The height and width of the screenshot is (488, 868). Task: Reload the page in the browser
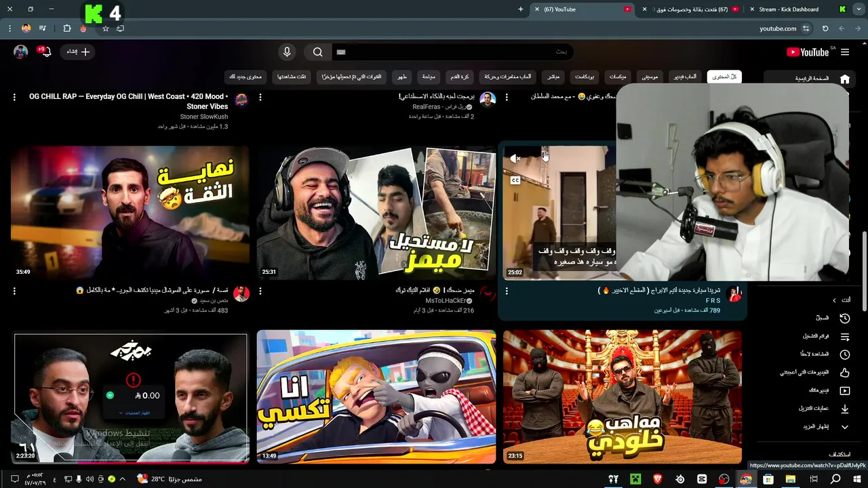825,28
